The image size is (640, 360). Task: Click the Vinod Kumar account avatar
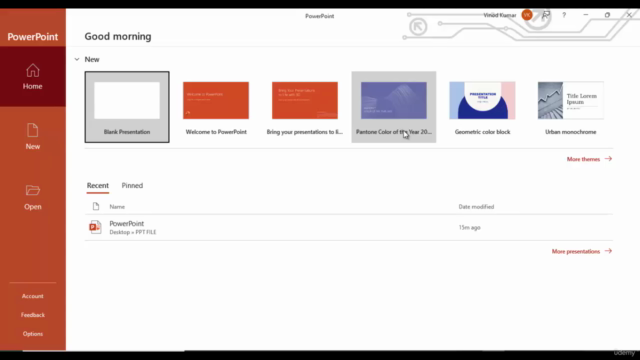point(527,15)
